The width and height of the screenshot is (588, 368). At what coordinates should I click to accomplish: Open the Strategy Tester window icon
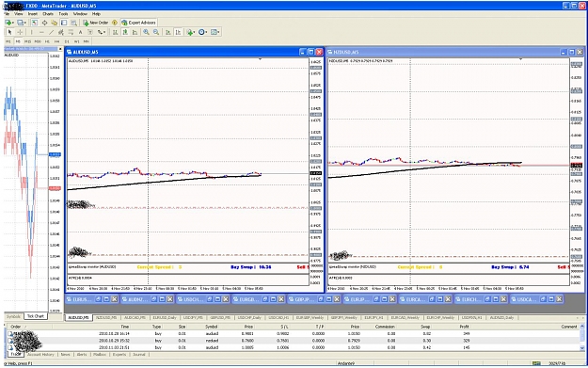click(x=74, y=23)
